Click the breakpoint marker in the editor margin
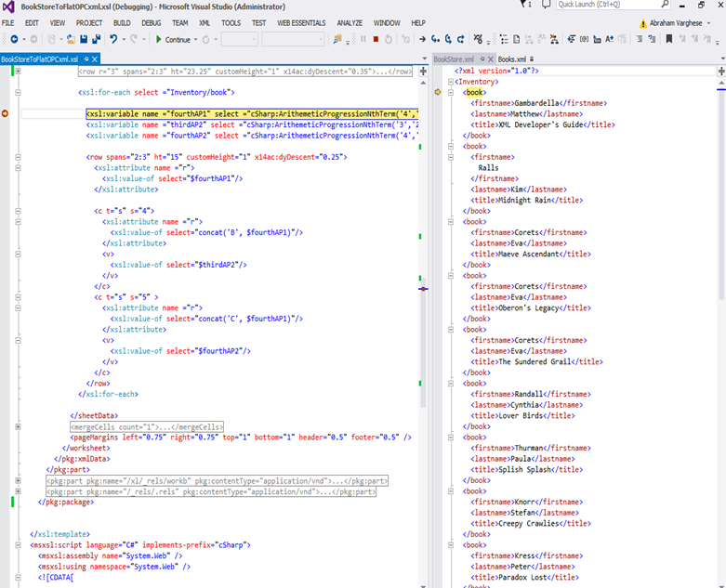This screenshot has width=726, height=588. (x=6, y=113)
